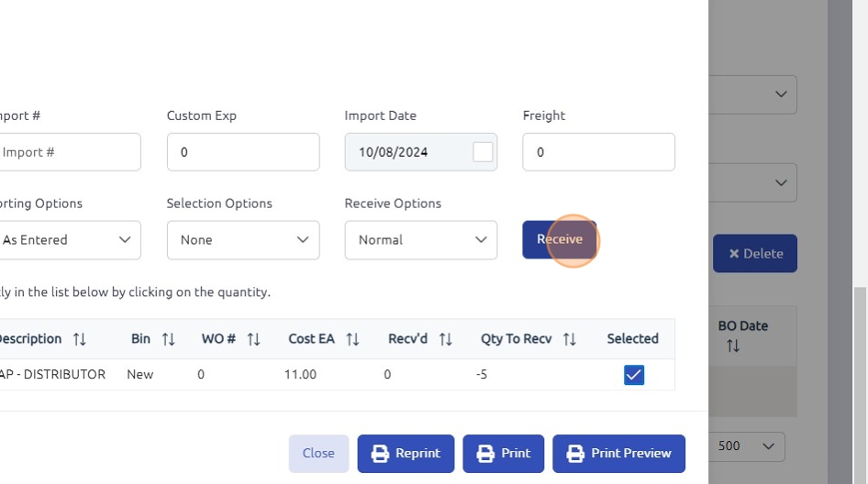Open the Receive Options dropdown
Screen dimensions: 868x484
tap(421, 240)
